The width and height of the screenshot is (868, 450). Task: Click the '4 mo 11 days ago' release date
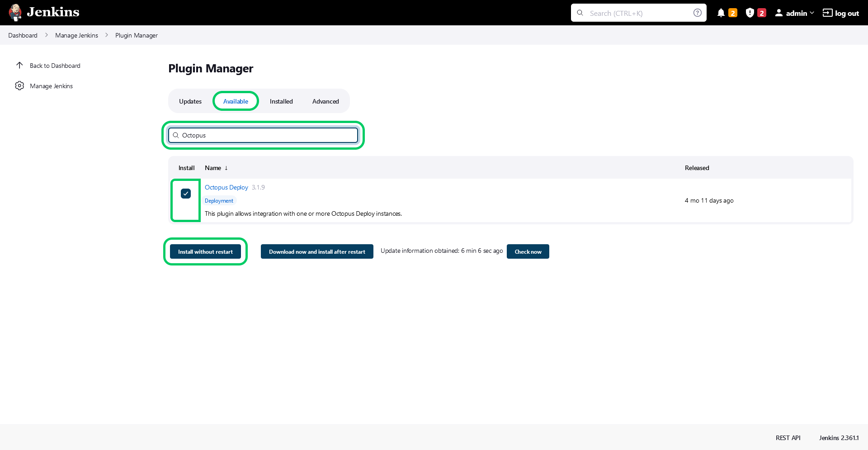tap(709, 200)
